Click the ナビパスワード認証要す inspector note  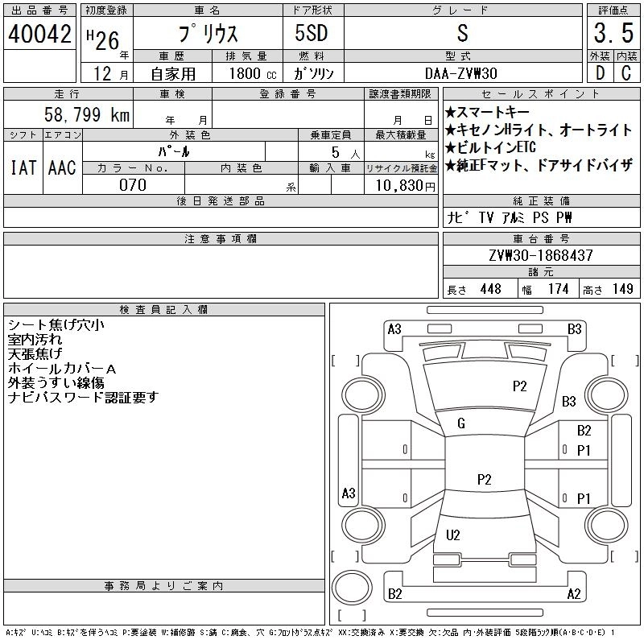pos(83,397)
